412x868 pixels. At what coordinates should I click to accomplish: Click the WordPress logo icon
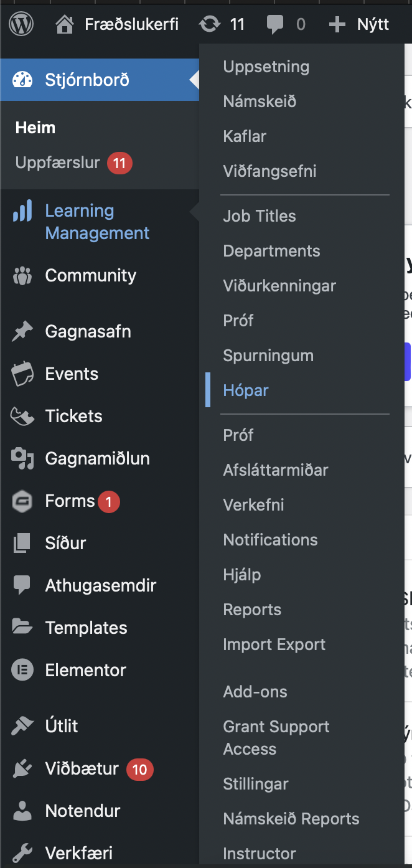(x=22, y=24)
